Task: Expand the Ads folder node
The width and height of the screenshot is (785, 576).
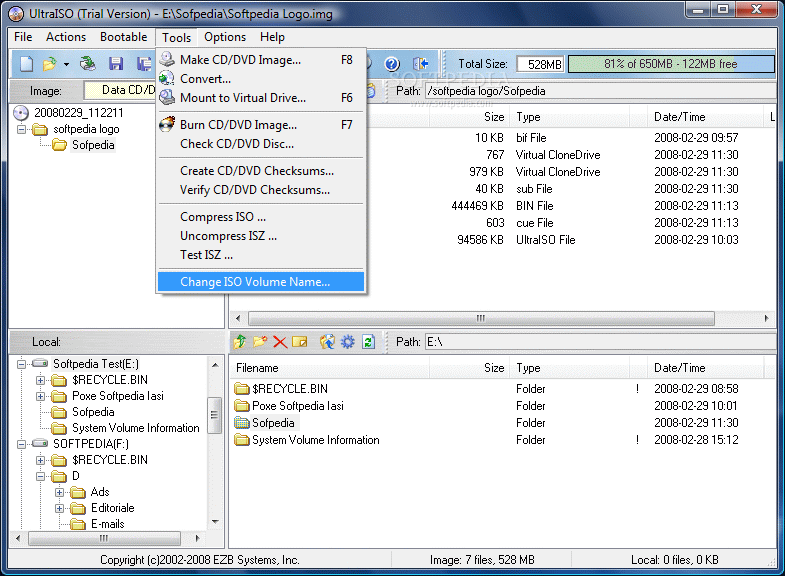Action: (60, 492)
